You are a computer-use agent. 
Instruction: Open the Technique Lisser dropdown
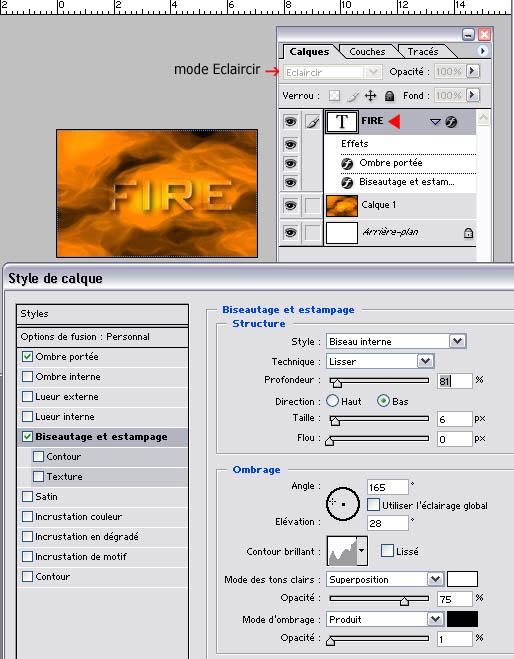(x=425, y=361)
